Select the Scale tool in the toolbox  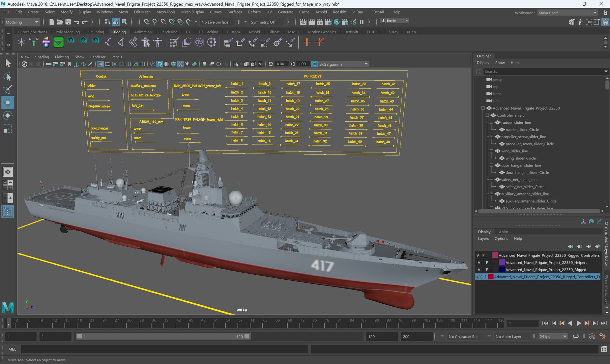tap(7, 128)
